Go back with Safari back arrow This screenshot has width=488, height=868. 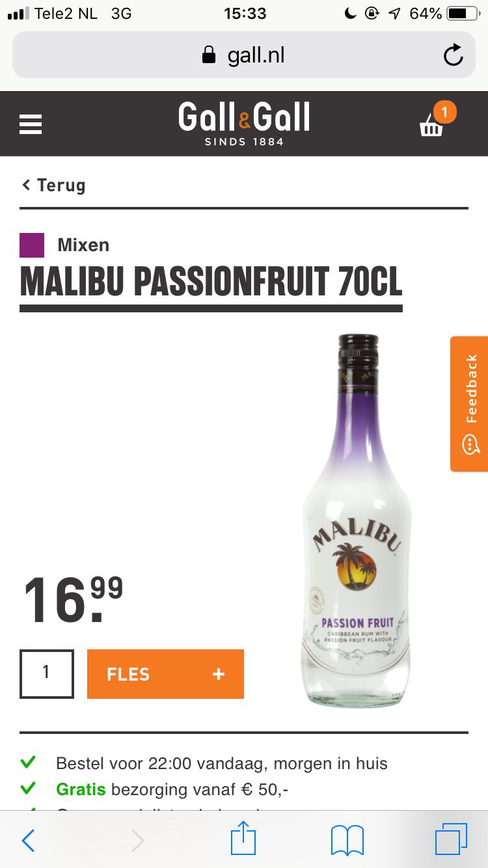pos(28,841)
